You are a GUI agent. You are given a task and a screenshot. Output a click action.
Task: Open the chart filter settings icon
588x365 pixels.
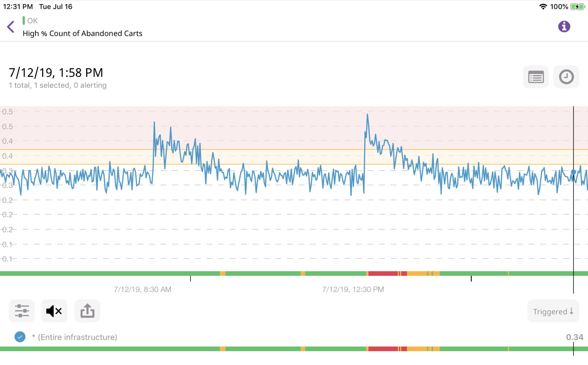tap(21, 311)
